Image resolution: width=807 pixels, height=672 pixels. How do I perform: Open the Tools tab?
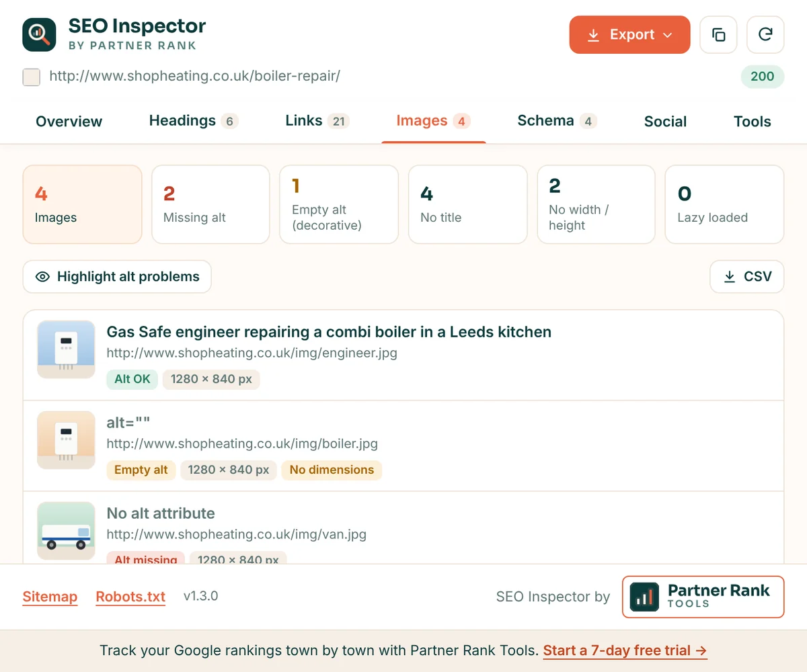click(752, 122)
